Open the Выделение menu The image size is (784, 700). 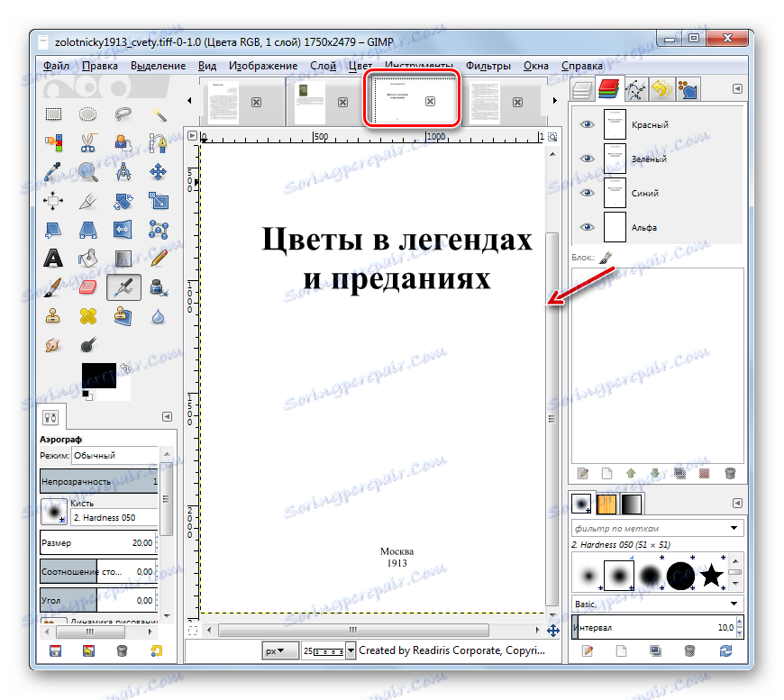click(158, 66)
